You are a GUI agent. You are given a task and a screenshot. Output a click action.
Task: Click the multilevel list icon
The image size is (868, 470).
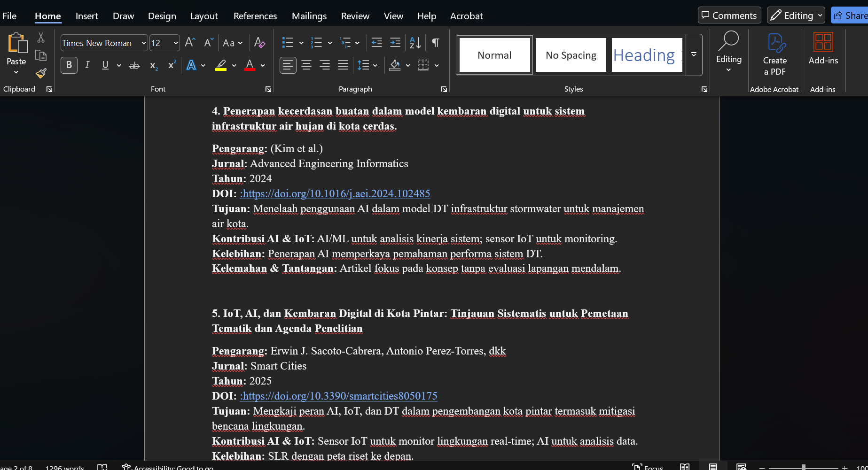(x=345, y=43)
